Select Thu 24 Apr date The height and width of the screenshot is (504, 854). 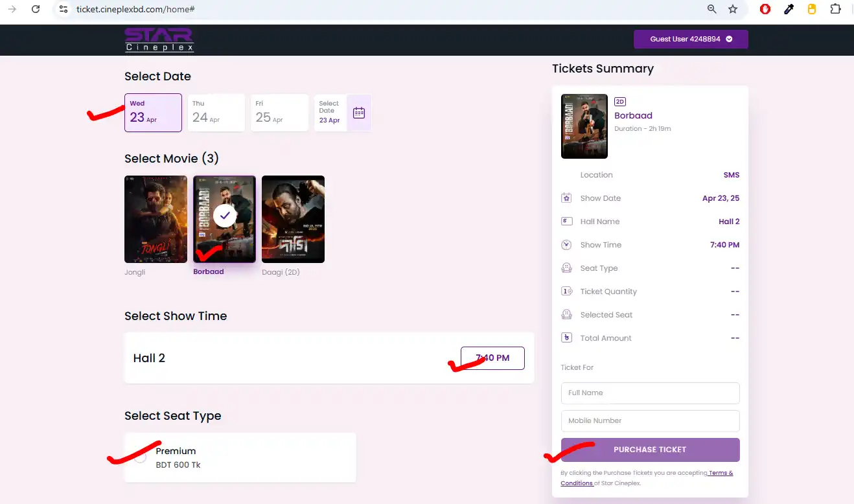[x=216, y=113]
